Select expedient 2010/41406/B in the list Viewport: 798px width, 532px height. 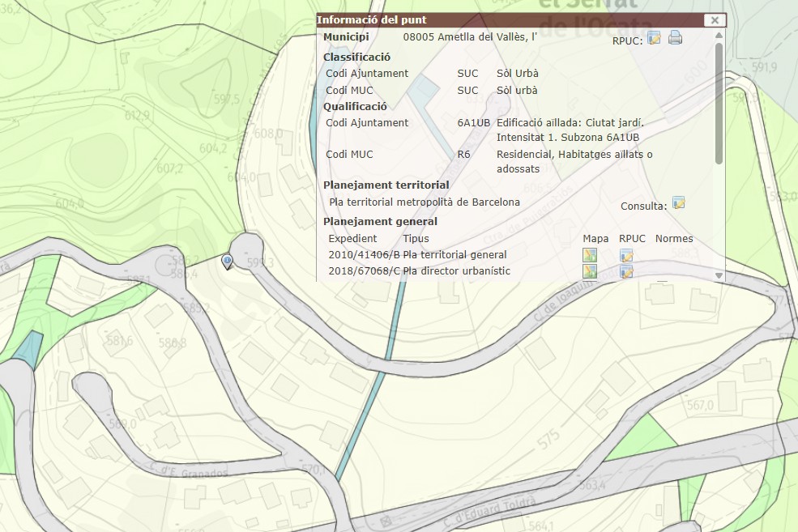364,255
